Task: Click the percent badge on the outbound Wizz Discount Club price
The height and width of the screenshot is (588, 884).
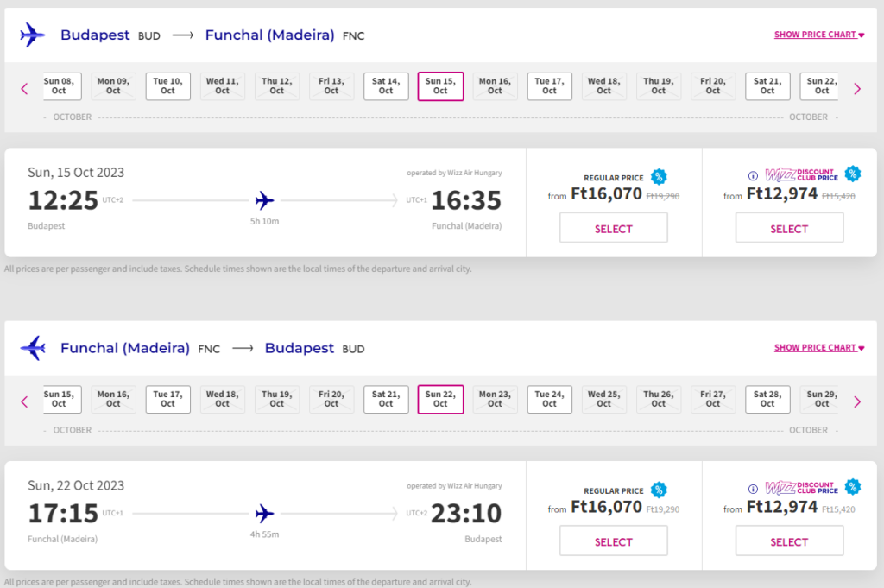Action: [x=853, y=174]
